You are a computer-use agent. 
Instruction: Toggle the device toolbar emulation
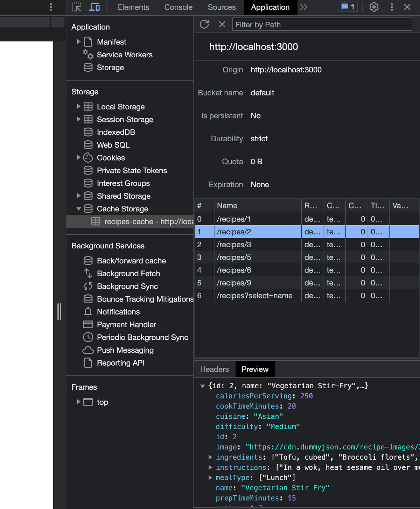pos(94,7)
